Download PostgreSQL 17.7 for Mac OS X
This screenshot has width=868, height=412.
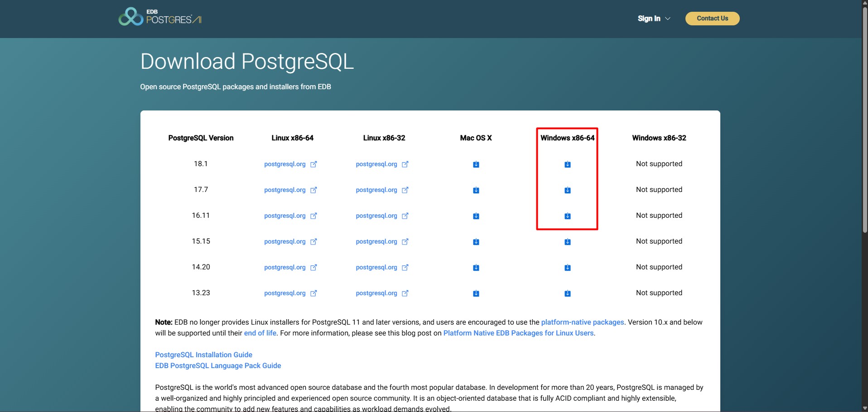click(x=476, y=190)
